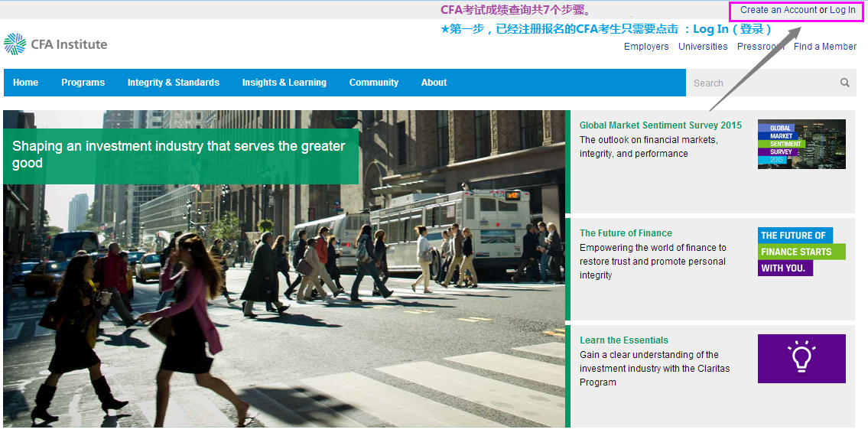Find a Member via the top link
Screen dimensions: 868x436
tap(824, 47)
